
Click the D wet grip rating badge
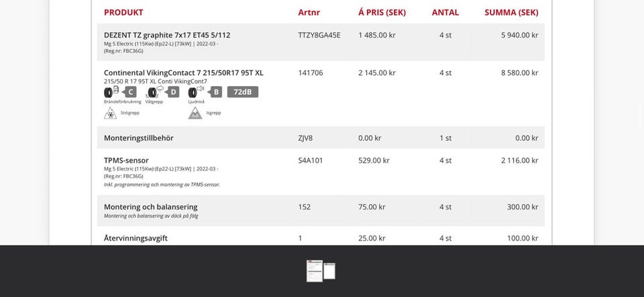tap(173, 92)
